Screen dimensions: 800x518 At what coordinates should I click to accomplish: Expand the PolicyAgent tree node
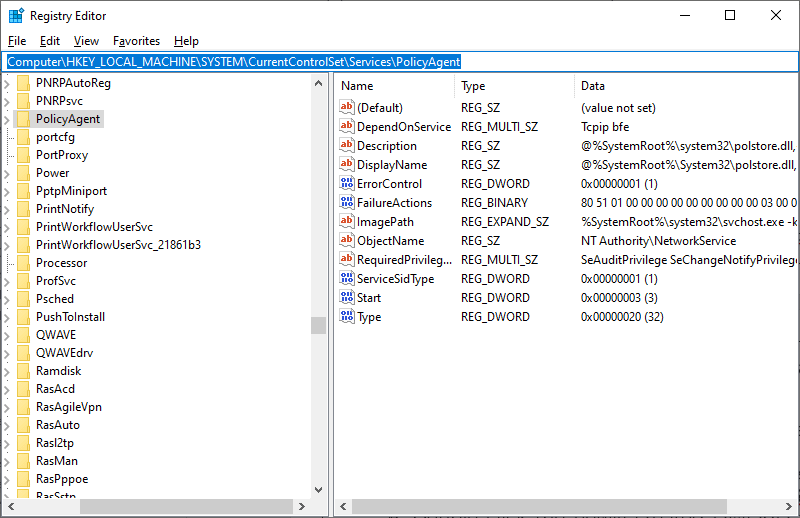pyautogui.click(x=8, y=119)
